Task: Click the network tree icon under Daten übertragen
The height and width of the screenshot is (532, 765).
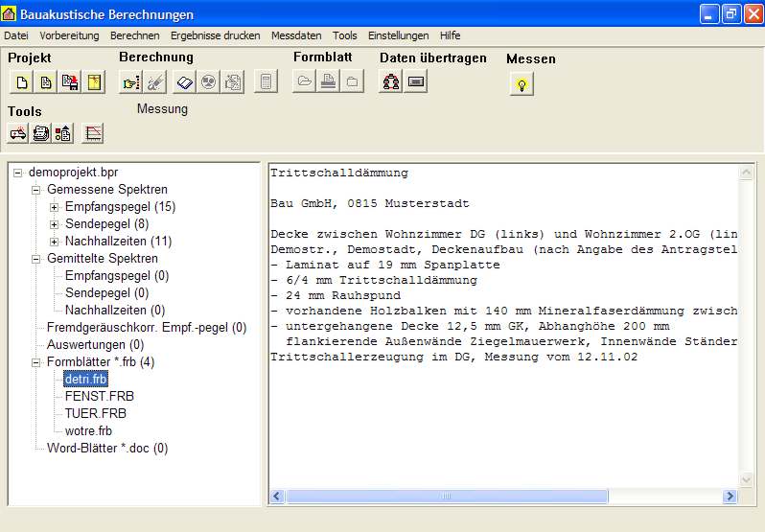Action: click(x=391, y=81)
